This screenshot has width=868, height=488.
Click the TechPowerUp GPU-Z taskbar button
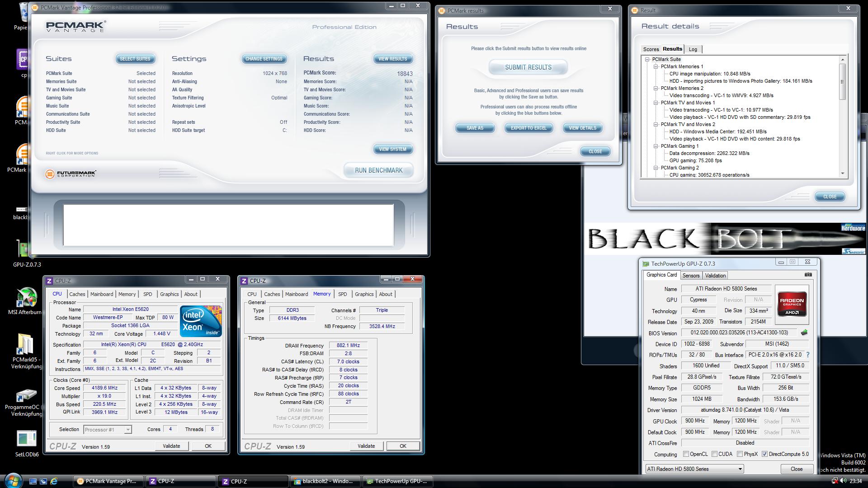(x=398, y=481)
